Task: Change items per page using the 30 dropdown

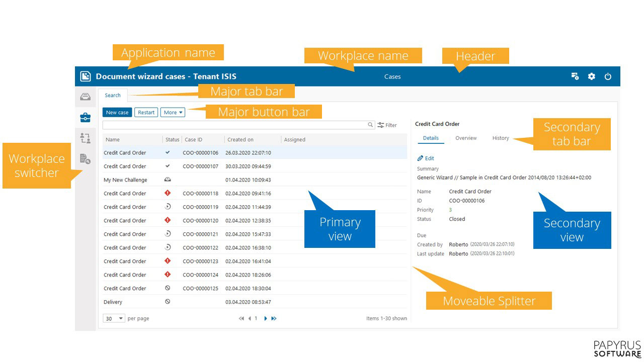Action: (x=114, y=318)
